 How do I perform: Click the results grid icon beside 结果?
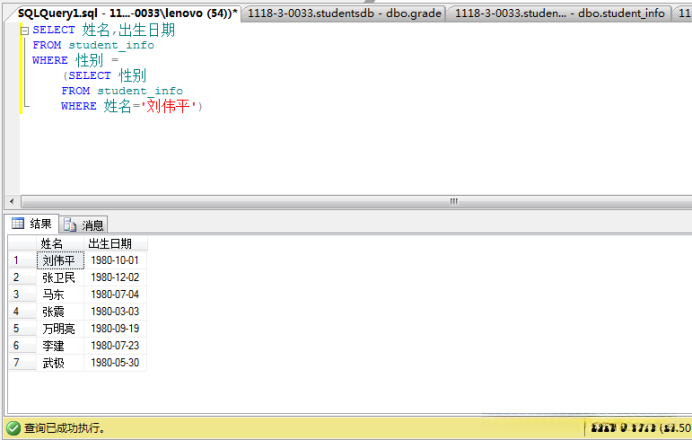click(x=18, y=223)
